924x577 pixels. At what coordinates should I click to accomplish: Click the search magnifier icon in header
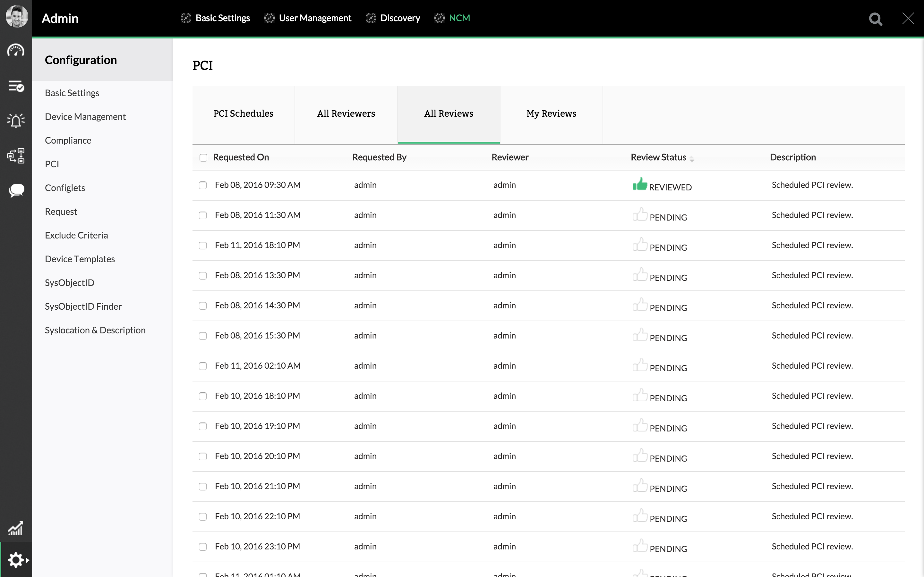(x=875, y=19)
